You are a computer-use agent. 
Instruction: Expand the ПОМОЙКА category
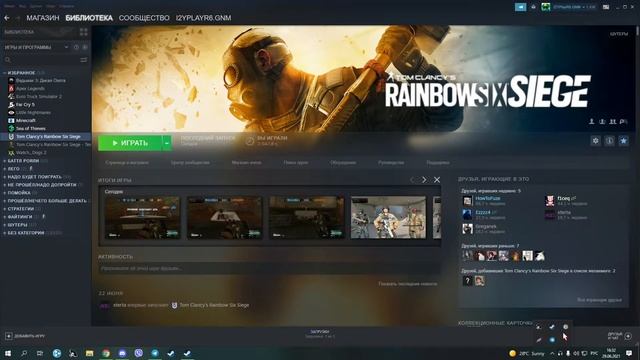[5, 193]
